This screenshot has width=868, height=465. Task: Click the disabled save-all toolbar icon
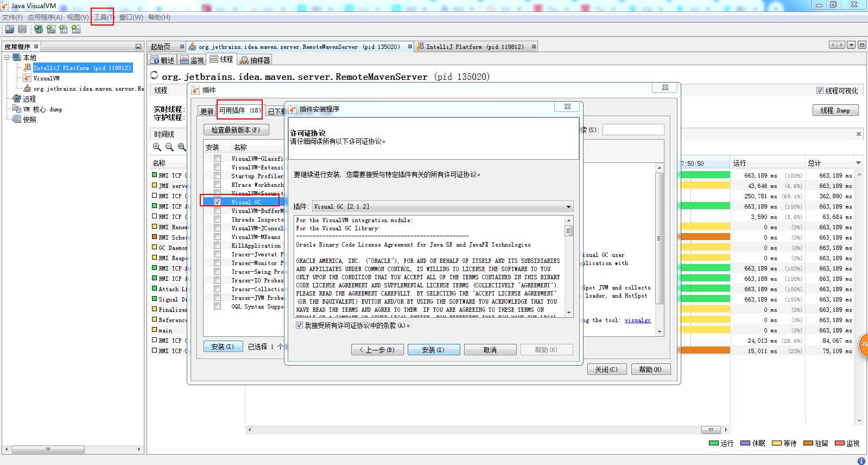(x=22, y=29)
